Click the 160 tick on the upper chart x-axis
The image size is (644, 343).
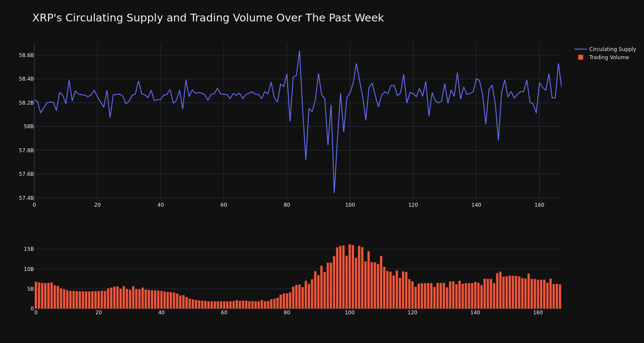[x=539, y=205]
